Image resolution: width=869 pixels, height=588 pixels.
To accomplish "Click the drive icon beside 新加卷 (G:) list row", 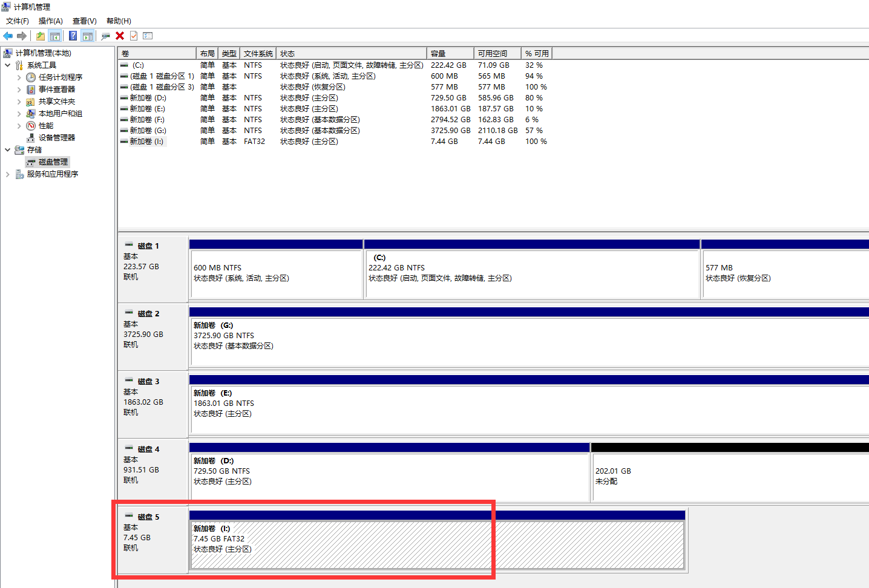I will coord(124,131).
